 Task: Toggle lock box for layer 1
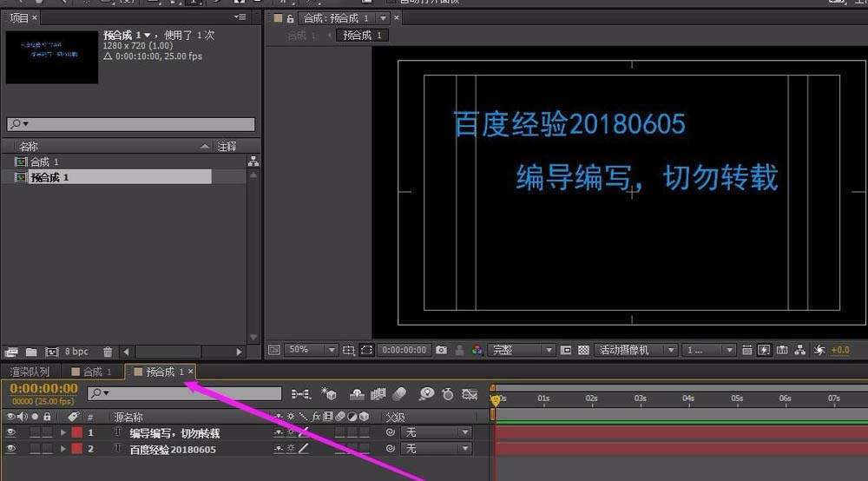47,432
